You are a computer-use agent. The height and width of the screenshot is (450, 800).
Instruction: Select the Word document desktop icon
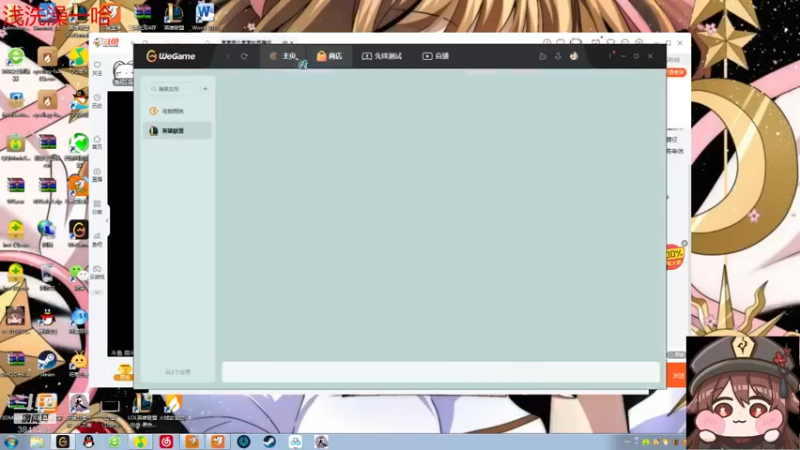coord(205,17)
